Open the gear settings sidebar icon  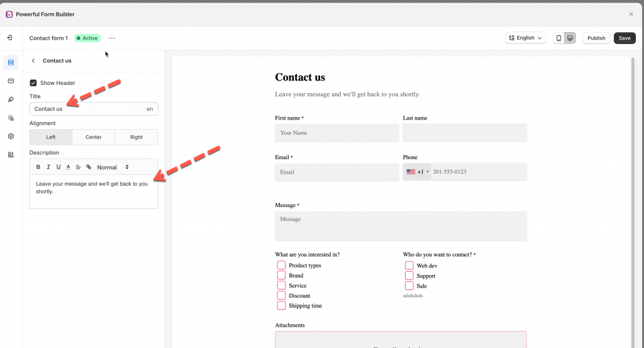pos(11,136)
